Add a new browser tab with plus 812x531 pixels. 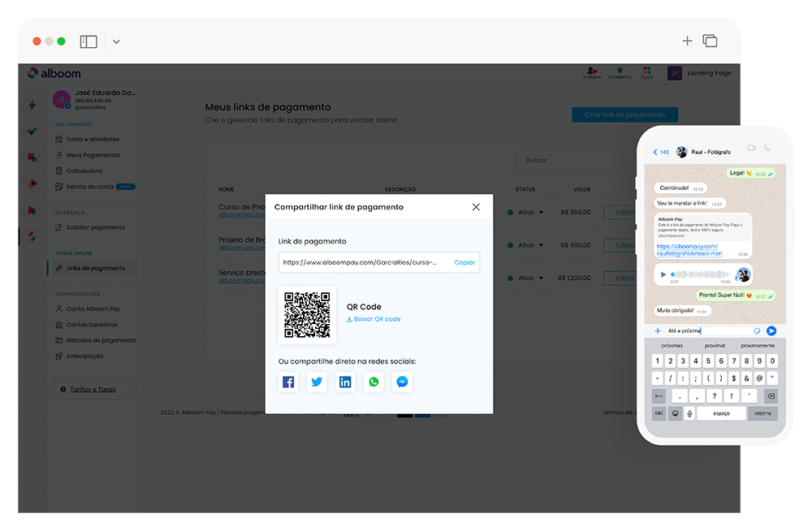(x=687, y=41)
